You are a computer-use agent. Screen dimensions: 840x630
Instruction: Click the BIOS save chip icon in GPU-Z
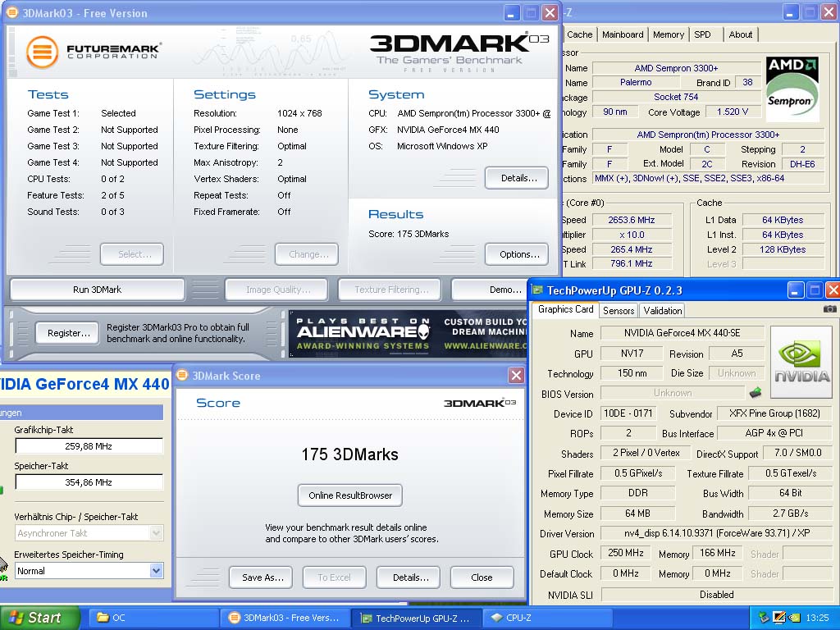click(756, 393)
